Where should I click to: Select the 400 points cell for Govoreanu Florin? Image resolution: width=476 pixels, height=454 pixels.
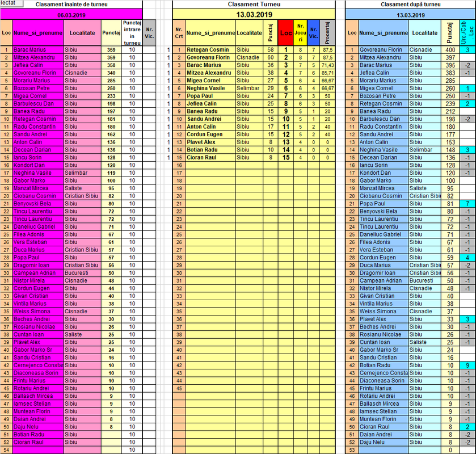(450, 50)
